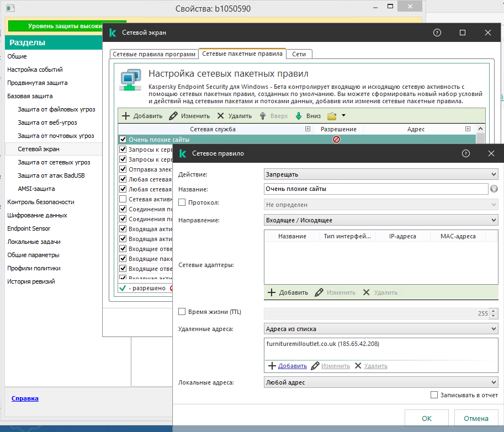Click the Тип интерфей... column header

(x=347, y=236)
